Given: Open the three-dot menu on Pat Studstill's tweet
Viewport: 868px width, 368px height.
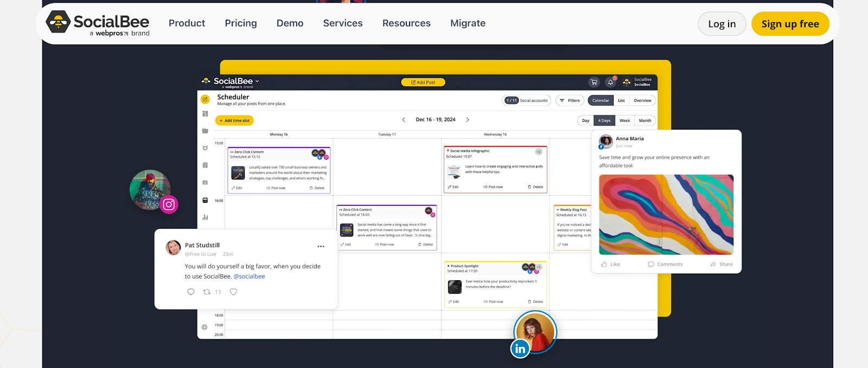Looking at the screenshot, I should [x=321, y=247].
